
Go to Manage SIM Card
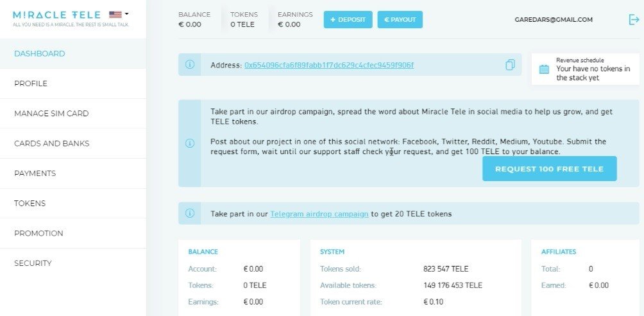72,114
